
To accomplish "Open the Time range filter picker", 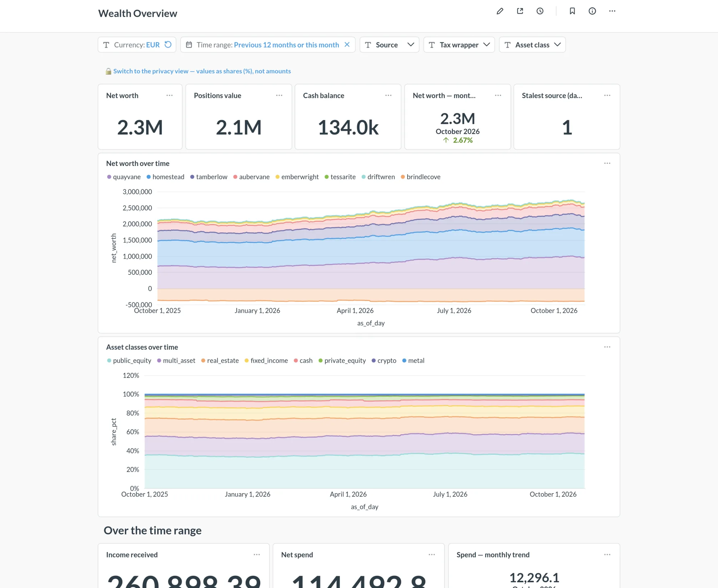I will coord(267,45).
